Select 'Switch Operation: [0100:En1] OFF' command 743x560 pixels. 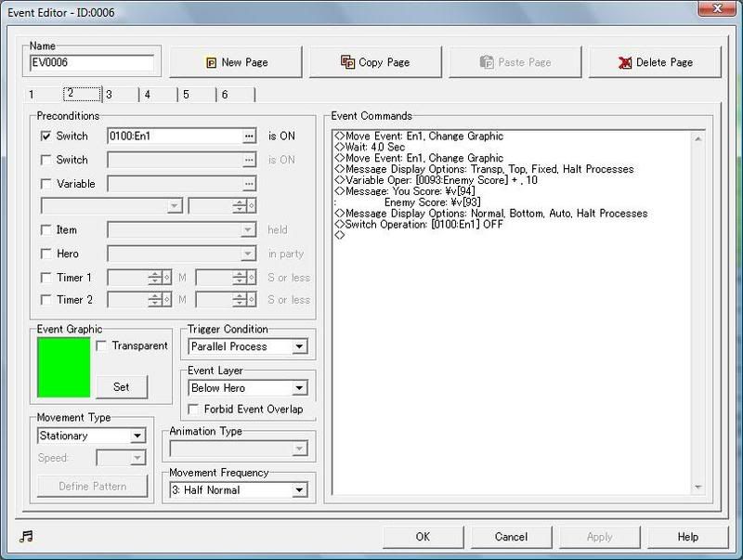[419, 225]
